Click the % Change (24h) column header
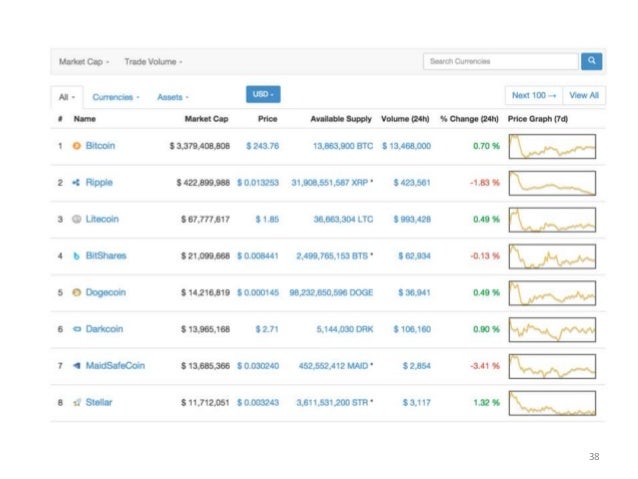Image resolution: width=638 pixels, height=479 pixels. click(x=469, y=119)
